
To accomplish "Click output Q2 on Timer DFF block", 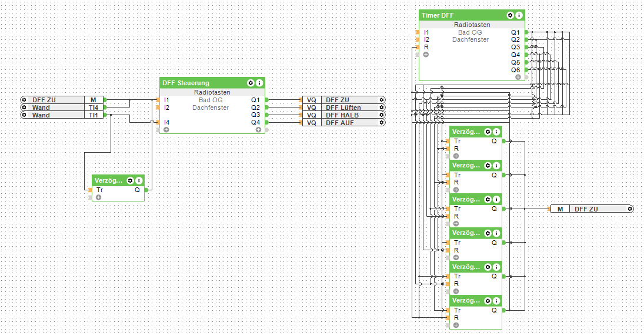I will tap(515, 39).
